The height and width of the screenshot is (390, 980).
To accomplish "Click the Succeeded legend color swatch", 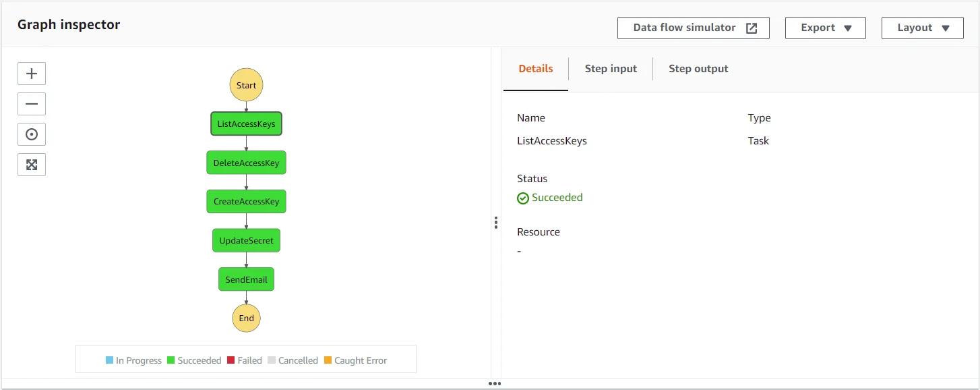I will pyautogui.click(x=166, y=360).
